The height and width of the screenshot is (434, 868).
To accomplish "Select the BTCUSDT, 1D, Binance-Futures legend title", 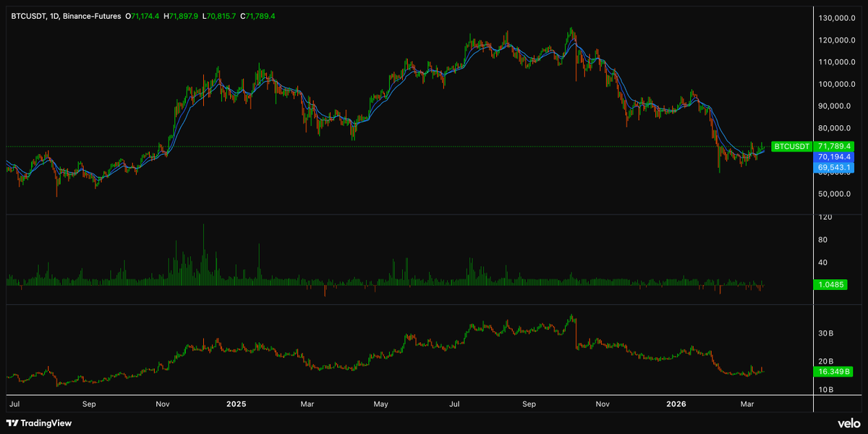I will pyautogui.click(x=66, y=15).
